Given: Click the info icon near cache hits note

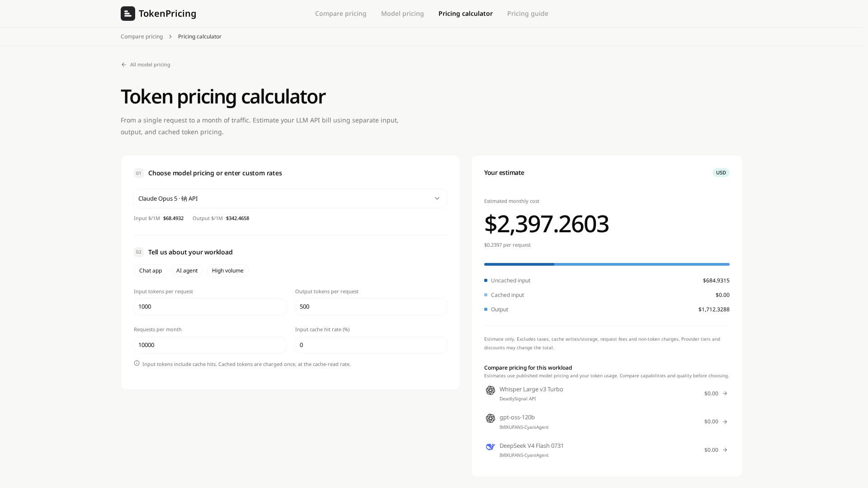Looking at the screenshot, I should click(x=137, y=363).
